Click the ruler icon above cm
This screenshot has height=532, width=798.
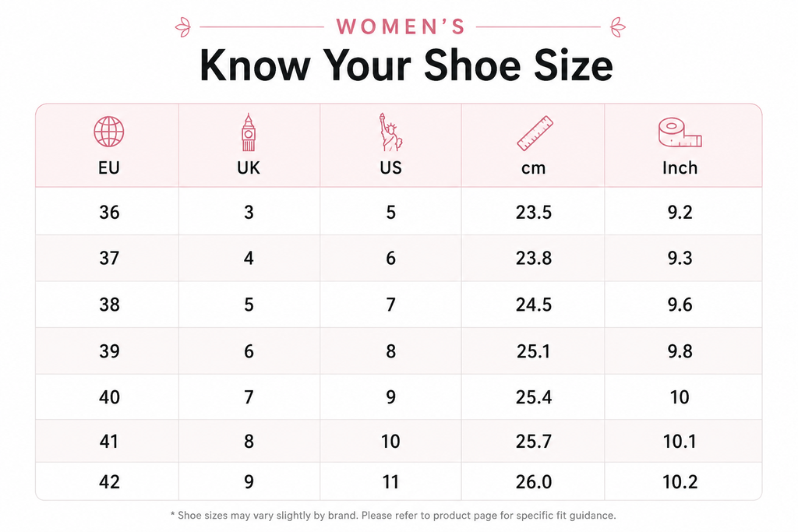point(535,133)
